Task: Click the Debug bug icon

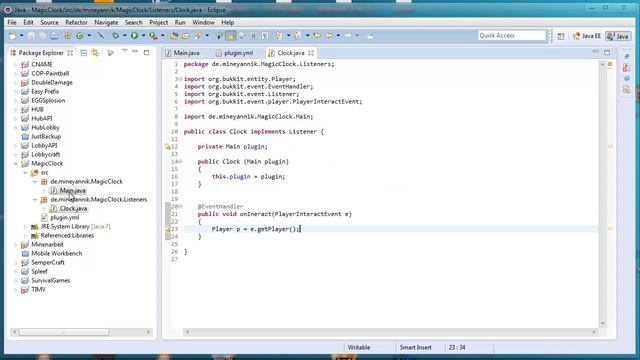Action: (116, 36)
